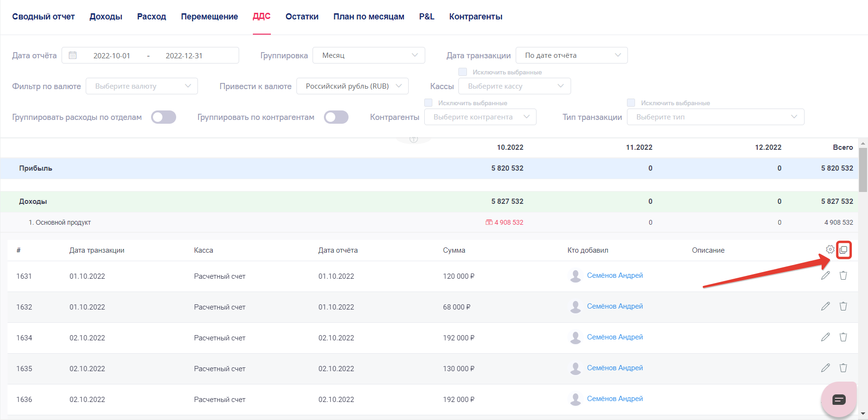This screenshot has width=868, height=420.
Task: Open Семёнов Андрей link in row 1631
Action: pyautogui.click(x=615, y=275)
